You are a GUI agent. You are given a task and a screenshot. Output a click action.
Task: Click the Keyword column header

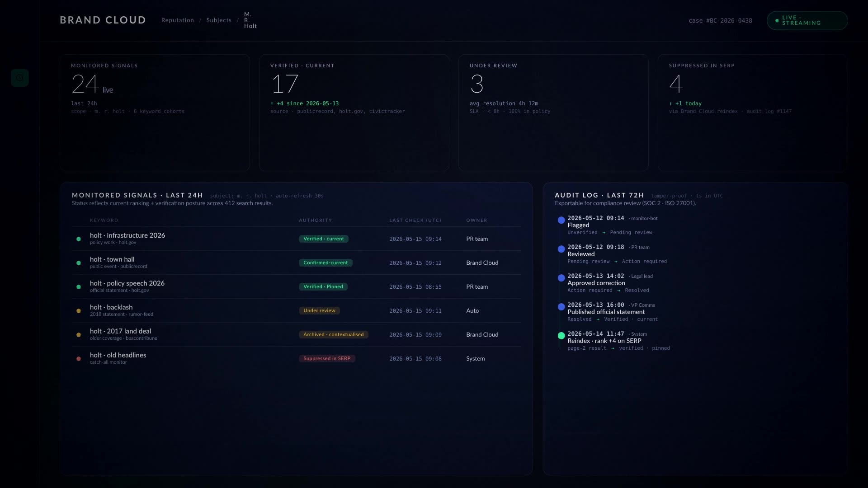(104, 221)
